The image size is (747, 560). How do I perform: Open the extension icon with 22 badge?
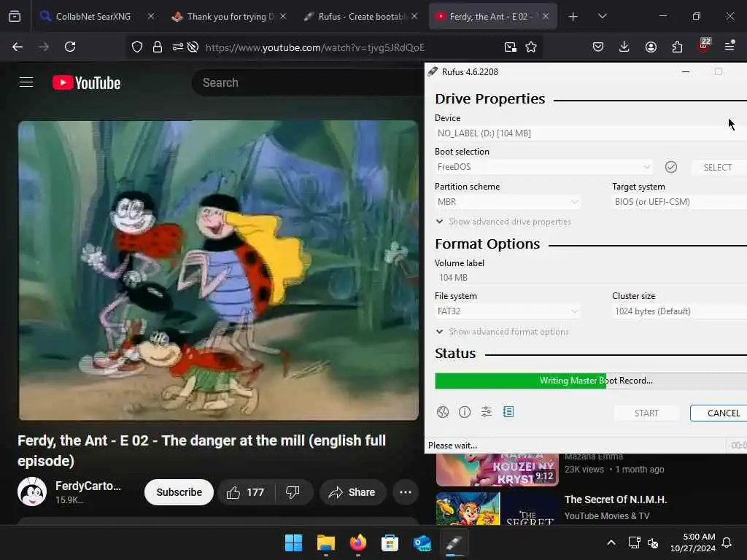[x=704, y=45]
